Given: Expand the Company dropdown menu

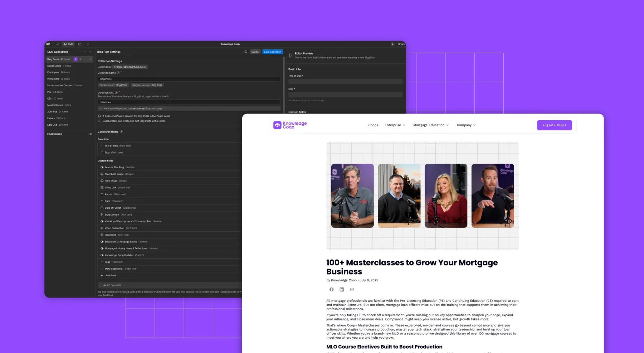Looking at the screenshot, I should [466, 125].
